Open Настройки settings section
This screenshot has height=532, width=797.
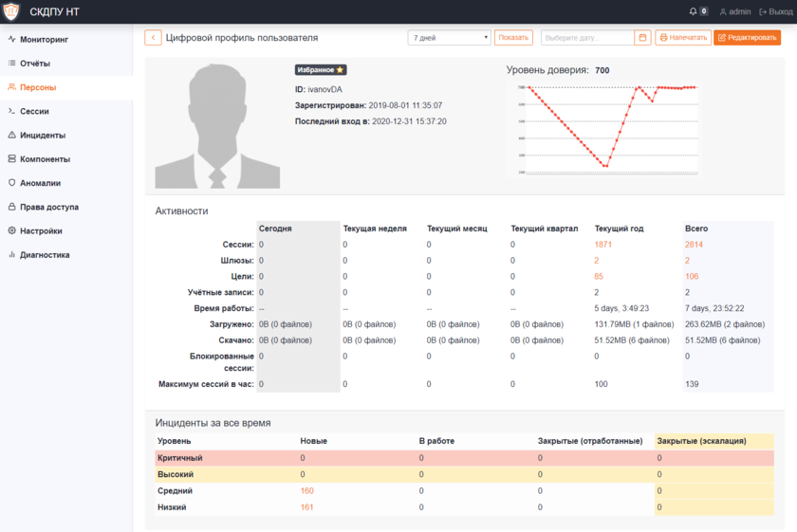point(41,230)
